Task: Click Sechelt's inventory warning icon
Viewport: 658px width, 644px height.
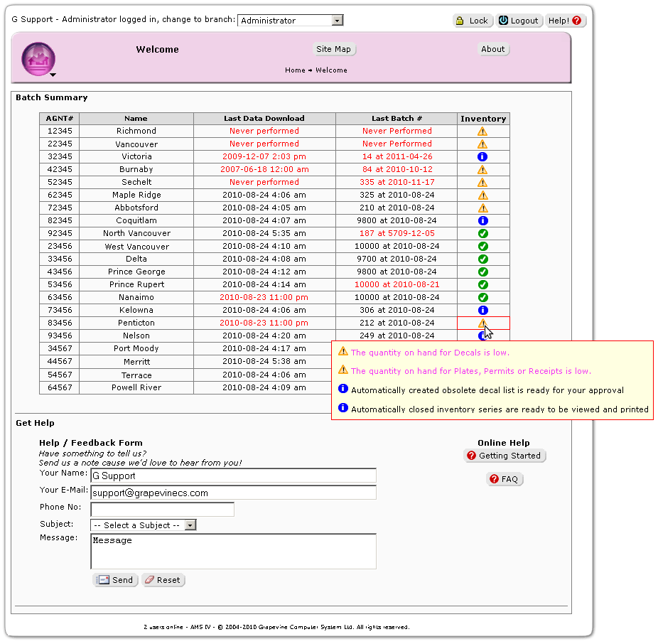Action: 482,183
